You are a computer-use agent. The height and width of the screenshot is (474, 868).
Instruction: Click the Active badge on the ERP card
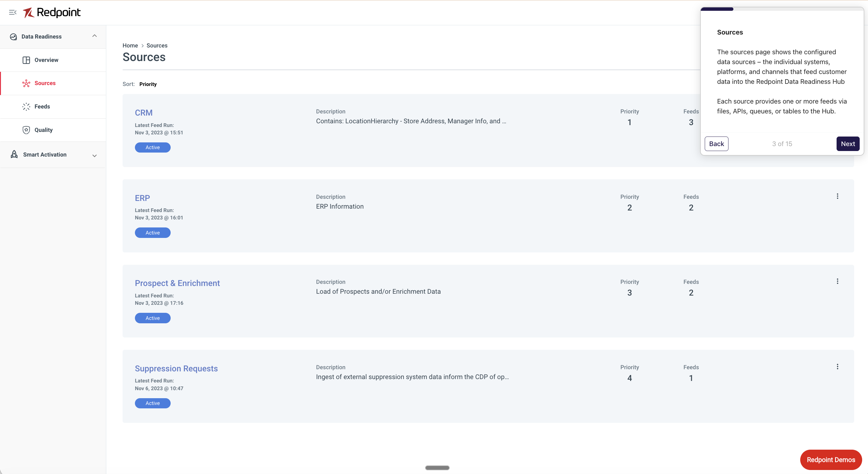point(153,233)
